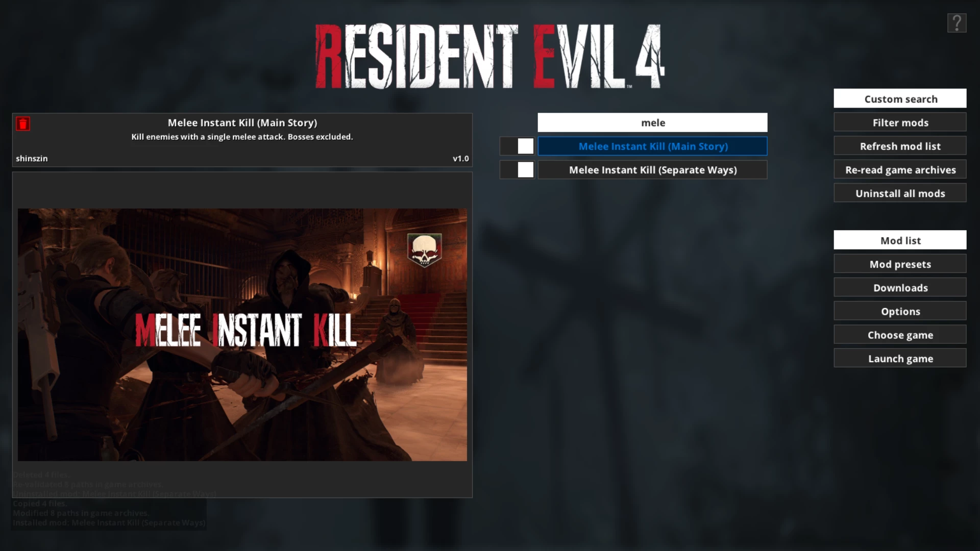Click the Melee Instant Kill preview image
The width and height of the screenshot is (980, 551).
(x=242, y=335)
